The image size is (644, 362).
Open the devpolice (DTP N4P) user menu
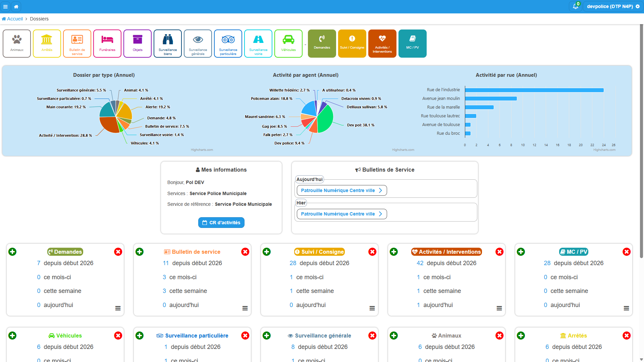(613, 6)
